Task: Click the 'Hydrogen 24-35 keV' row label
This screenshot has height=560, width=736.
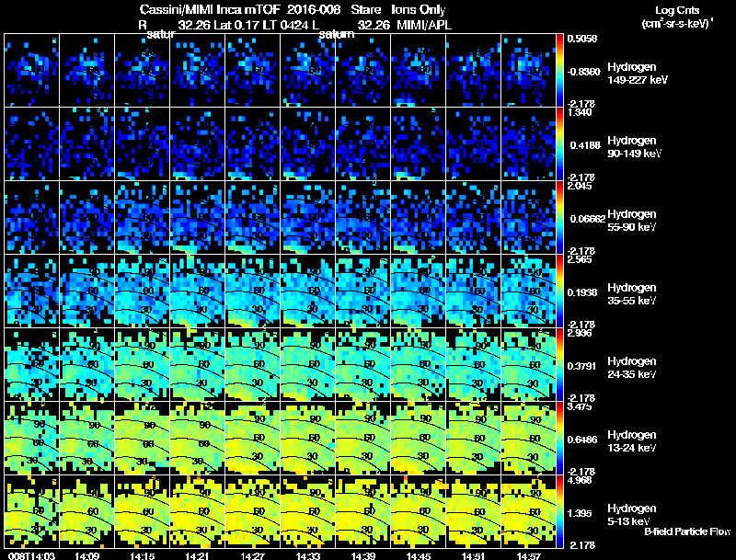Action: point(632,368)
